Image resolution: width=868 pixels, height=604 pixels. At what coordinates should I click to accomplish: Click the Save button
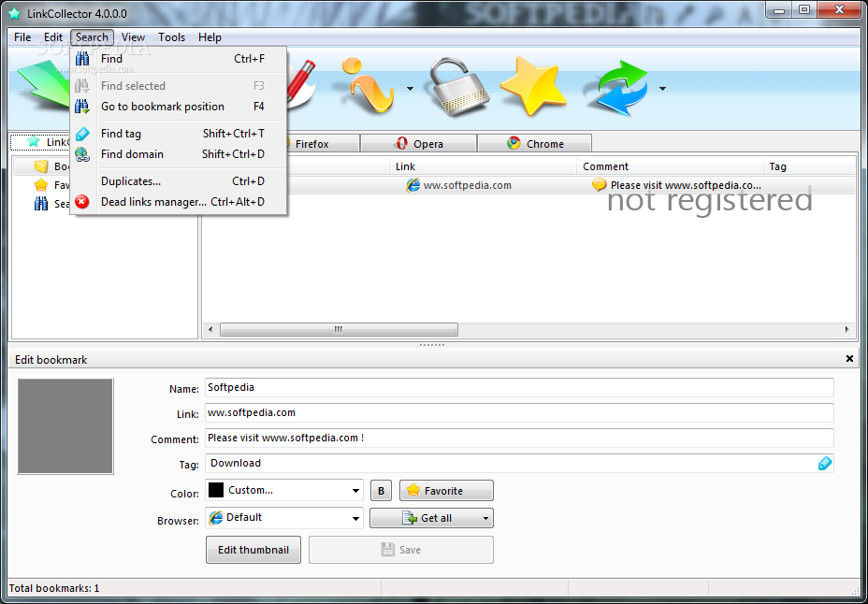click(x=400, y=550)
